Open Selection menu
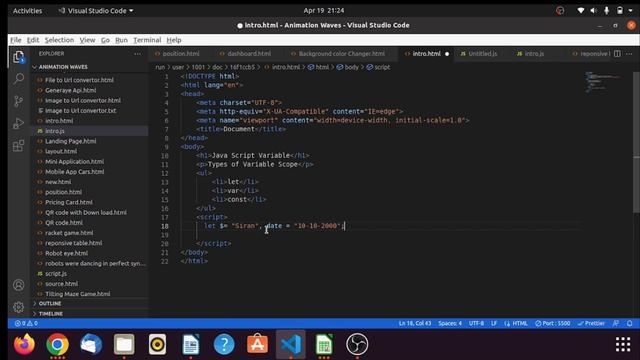640x360 pixels. [59, 40]
